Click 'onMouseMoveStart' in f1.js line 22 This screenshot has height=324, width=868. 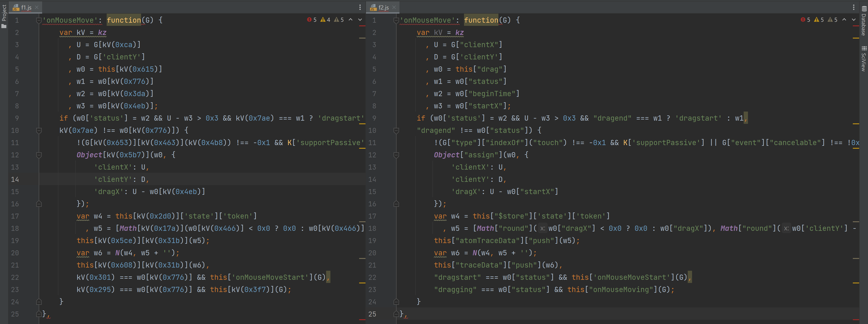coord(270,278)
